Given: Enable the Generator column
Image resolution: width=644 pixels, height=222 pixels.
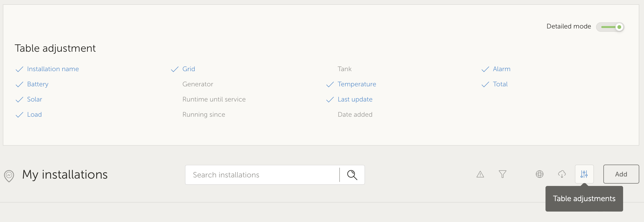Looking at the screenshot, I should click(x=198, y=84).
